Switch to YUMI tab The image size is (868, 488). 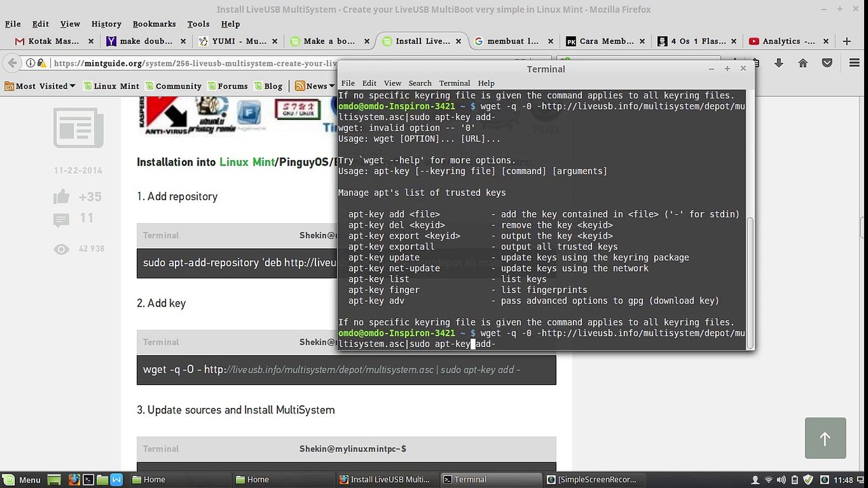click(237, 41)
